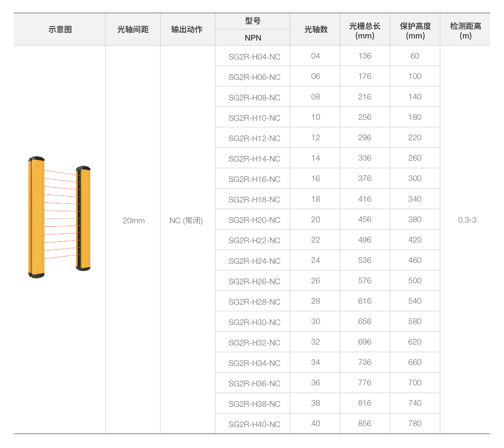This screenshot has width=504, height=448.
Task: Click the 光轴数 column header
Action: click(x=316, y=29)
